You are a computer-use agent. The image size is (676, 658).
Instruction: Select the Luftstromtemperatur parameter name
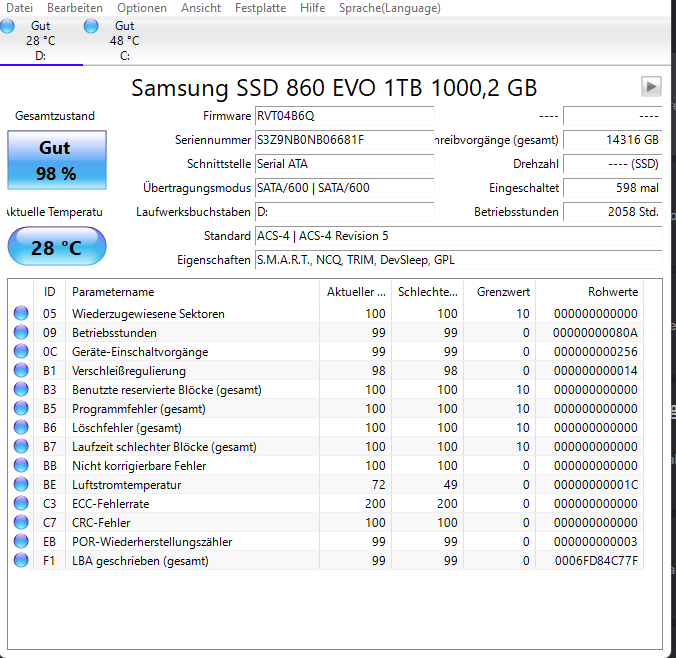(x=127, y=485)
